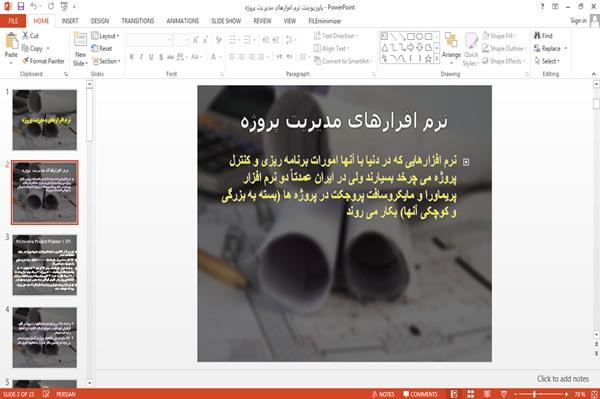Screen dimensions: 600x399
Task: Open the FILE tab
Action: pyautogui.click(x=13, y=21)
